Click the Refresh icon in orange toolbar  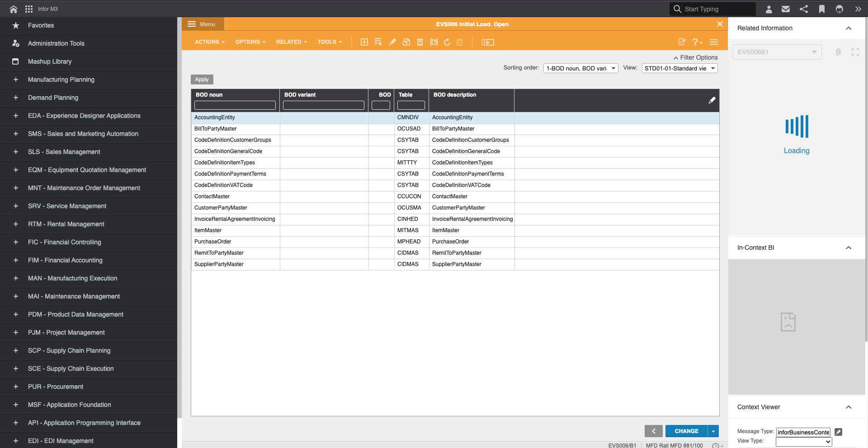(x=447, y=42)
